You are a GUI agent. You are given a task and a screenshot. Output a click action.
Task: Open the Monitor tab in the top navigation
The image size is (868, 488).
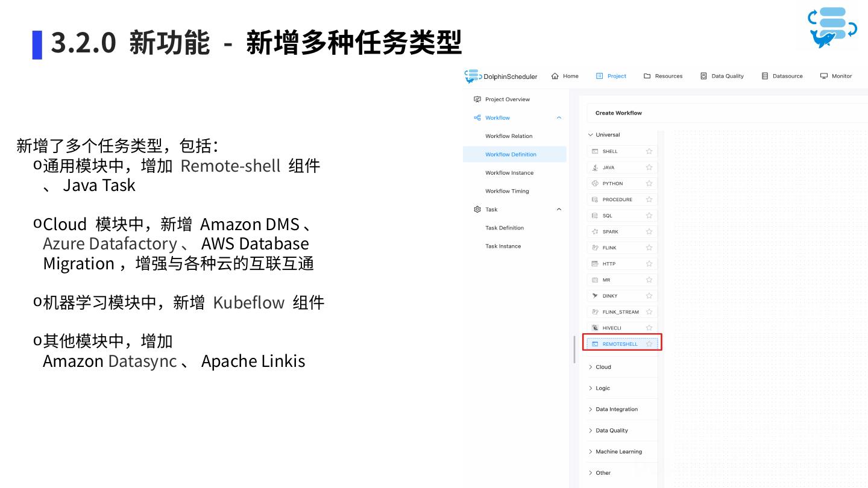pos(836,77)
